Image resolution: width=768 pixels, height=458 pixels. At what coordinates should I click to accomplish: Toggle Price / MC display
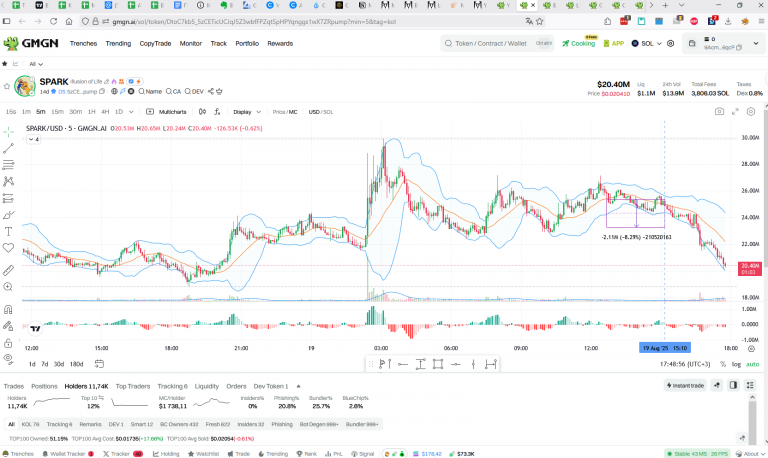[x=285, y=112]
